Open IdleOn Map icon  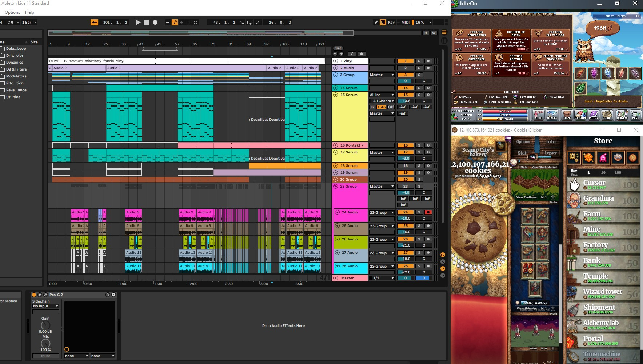[x=607, y=115]
